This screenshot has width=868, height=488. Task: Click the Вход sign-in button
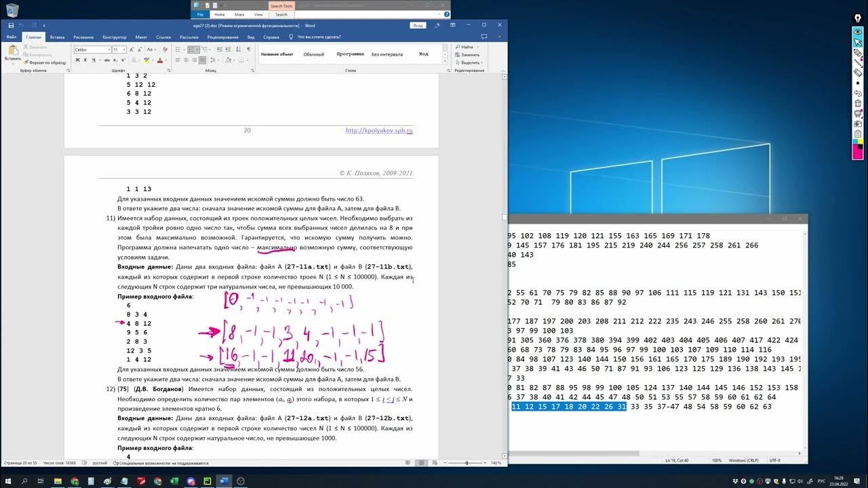(418, 25)
